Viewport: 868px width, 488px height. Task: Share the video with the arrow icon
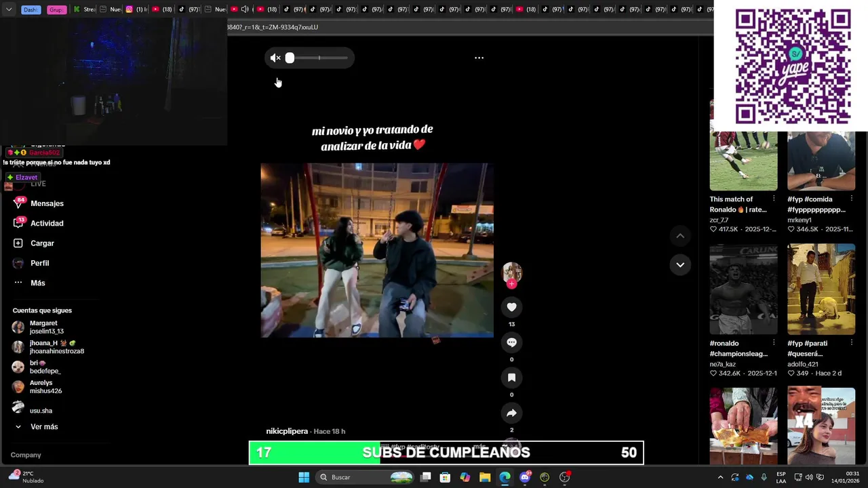(x=511, y=413)
